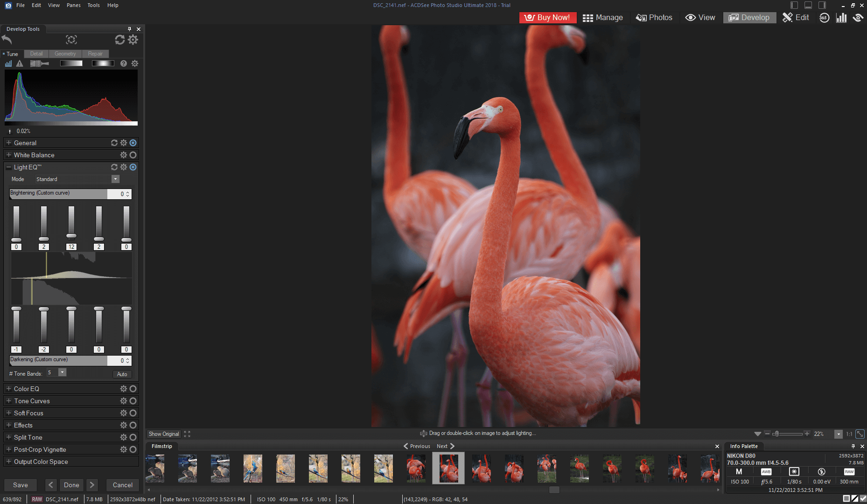Image resolution: width=867 pixels, height=504 pixels.
Task: Show the exposure warning overlay
Action: point(19,63)
